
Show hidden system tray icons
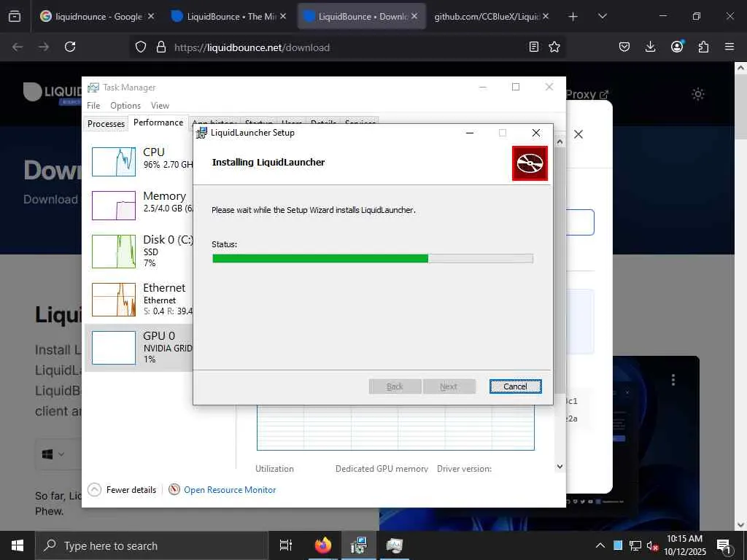click(600, 545)
